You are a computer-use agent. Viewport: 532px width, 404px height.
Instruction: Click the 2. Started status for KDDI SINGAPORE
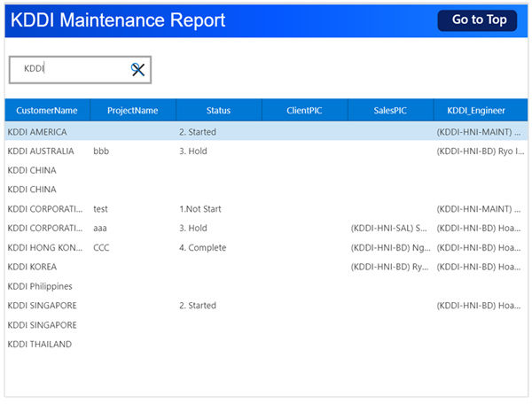198,306
